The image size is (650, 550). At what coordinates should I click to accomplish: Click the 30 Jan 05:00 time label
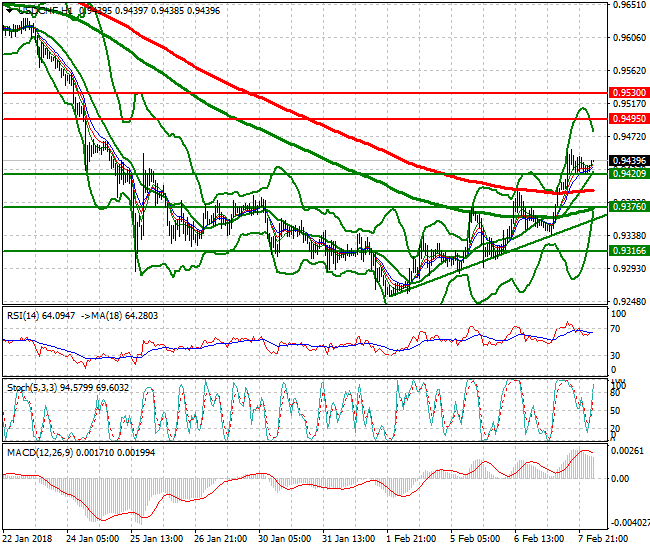pyautogui.click(x=284, y=539)
